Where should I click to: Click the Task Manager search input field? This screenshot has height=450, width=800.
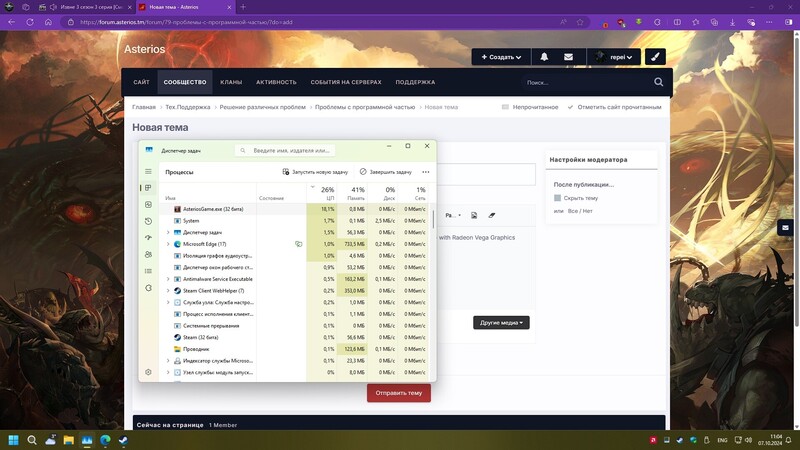coord(285,151)
